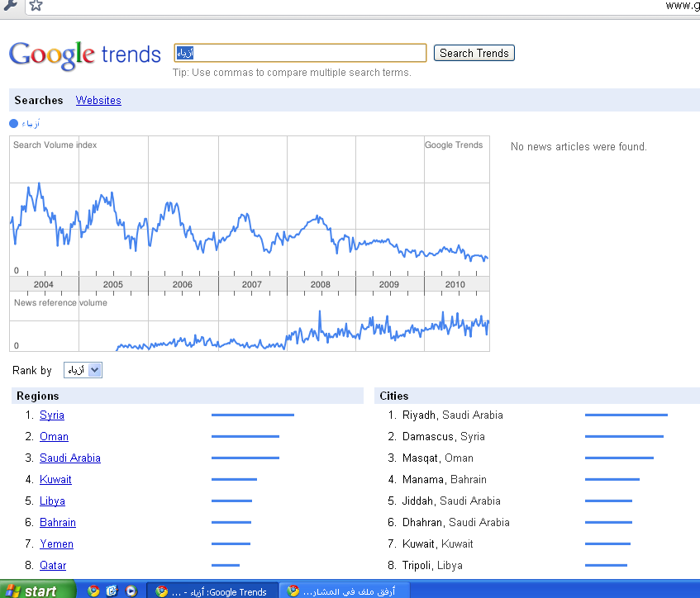The width and height of the screenshot is (700, 598).
Task: Open the Rank by dropdown
Action: point(83,370)
